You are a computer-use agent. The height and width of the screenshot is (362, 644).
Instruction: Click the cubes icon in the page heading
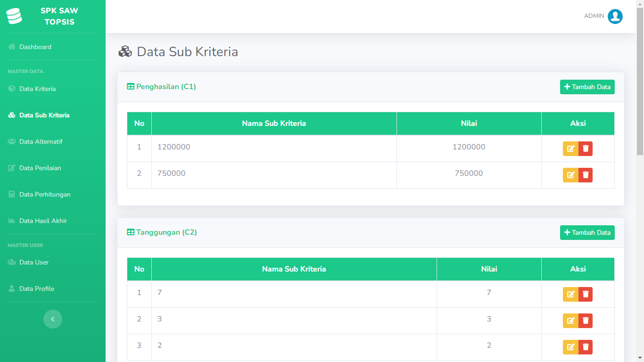coord(125,51)
